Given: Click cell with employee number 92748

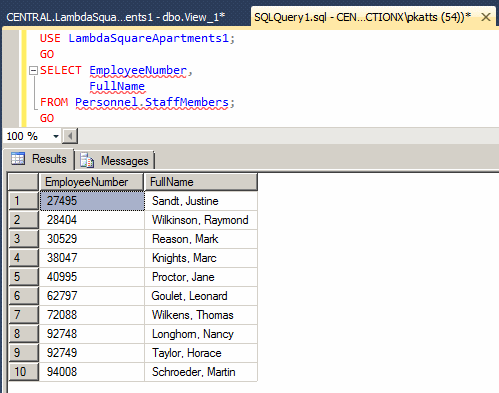Looking at the screenshot, I should 92,334.
